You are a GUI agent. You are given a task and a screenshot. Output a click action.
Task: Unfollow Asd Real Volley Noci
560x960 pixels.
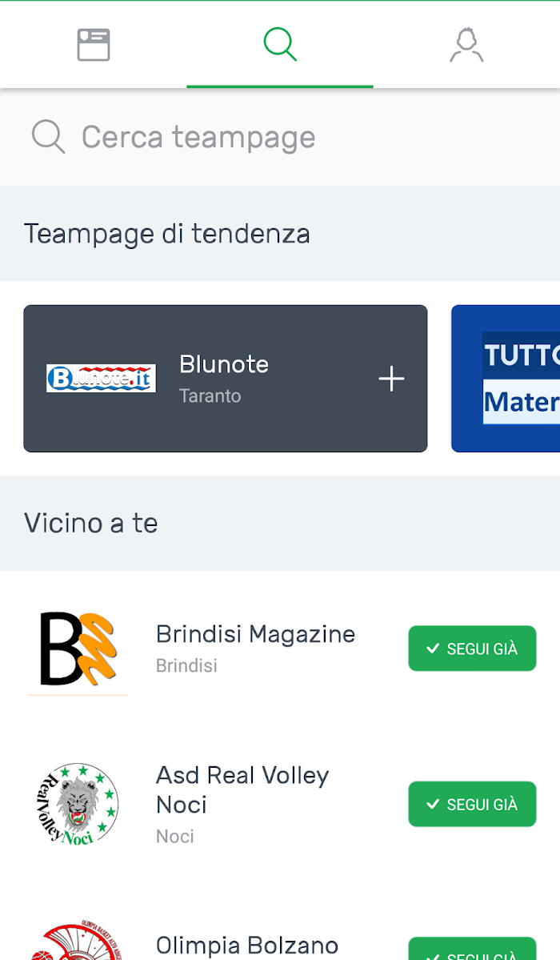coord(472,804)
